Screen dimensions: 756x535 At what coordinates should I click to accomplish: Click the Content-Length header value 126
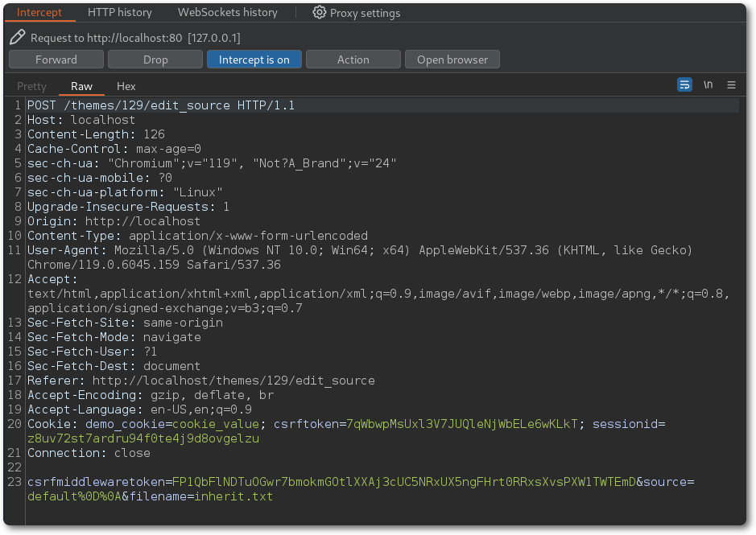[154, 134]
